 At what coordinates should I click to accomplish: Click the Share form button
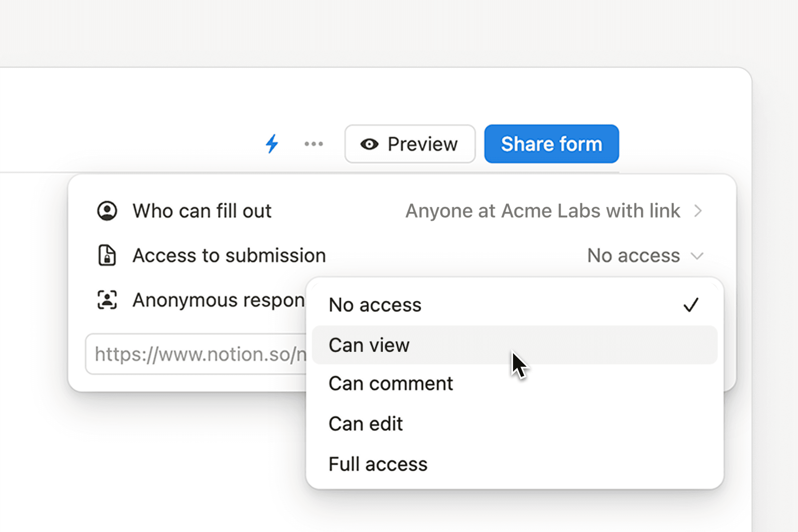tap(551, 144)
